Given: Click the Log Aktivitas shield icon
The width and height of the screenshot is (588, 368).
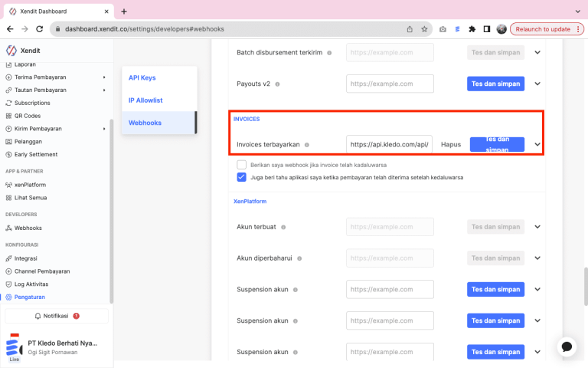Looking at the screenshot, I should [x=8, y=284].
